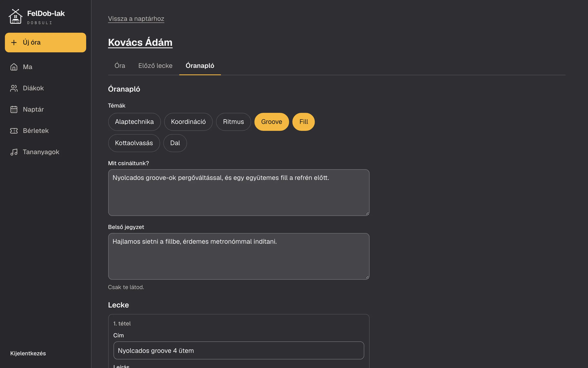The width and height of the screenshot is (588, 368).
Task: Click the people icon next to Diákok
Action: tap(14, 88)
